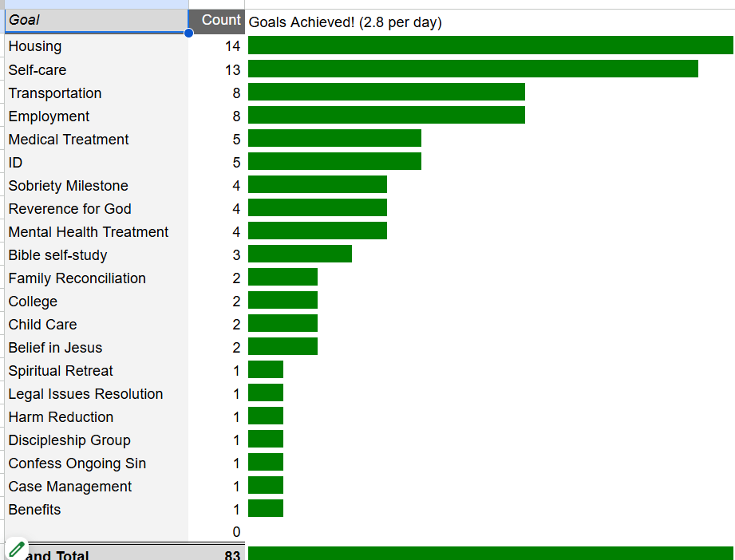This screenshot has width=735, height=560.
Task: Select the "Count" column header
Action: [x=216, y=21]
